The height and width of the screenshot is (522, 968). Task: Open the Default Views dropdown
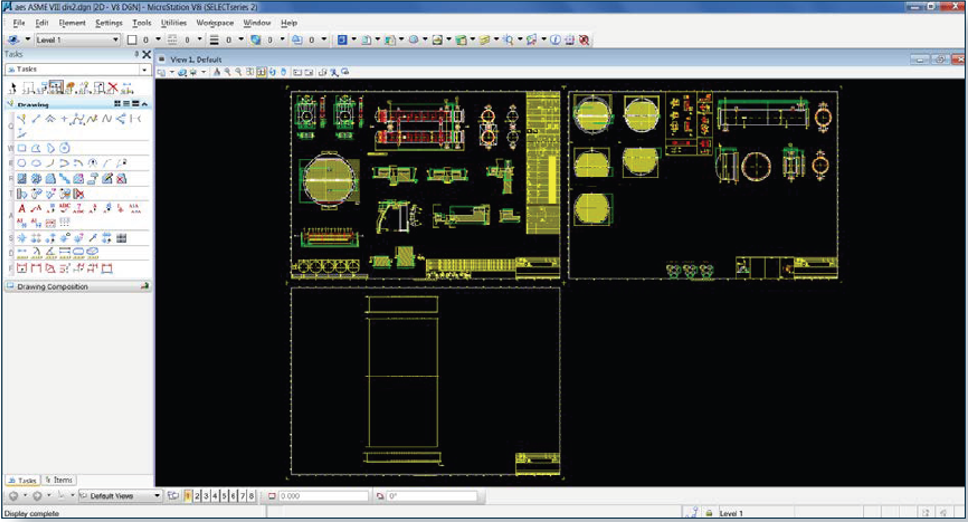157,496
